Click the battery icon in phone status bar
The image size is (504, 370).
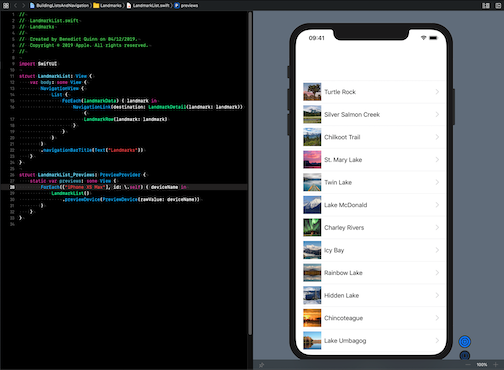click(x=433, y=38)
